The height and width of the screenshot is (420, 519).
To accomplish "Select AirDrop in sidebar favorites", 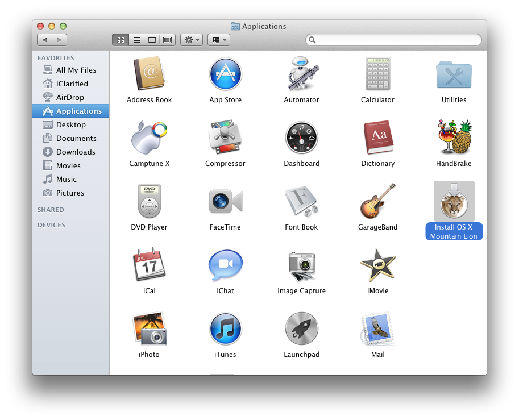I will point(70,97).
